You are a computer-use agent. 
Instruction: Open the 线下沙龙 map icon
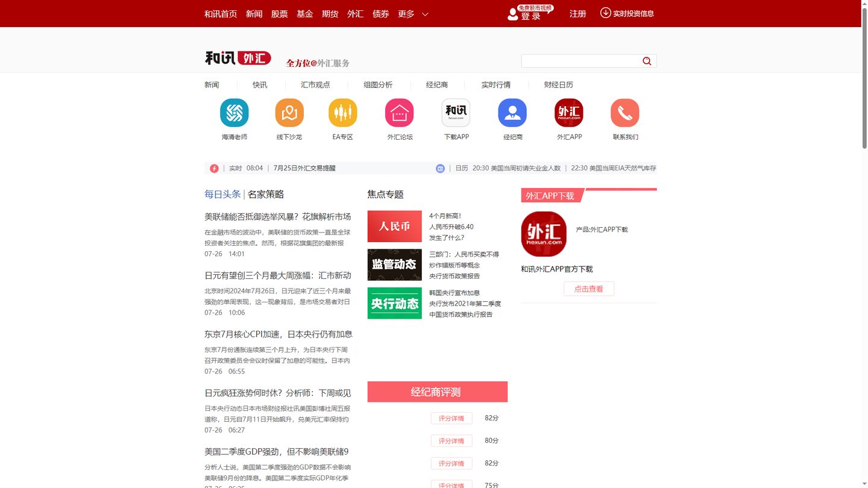click(289, 113)
